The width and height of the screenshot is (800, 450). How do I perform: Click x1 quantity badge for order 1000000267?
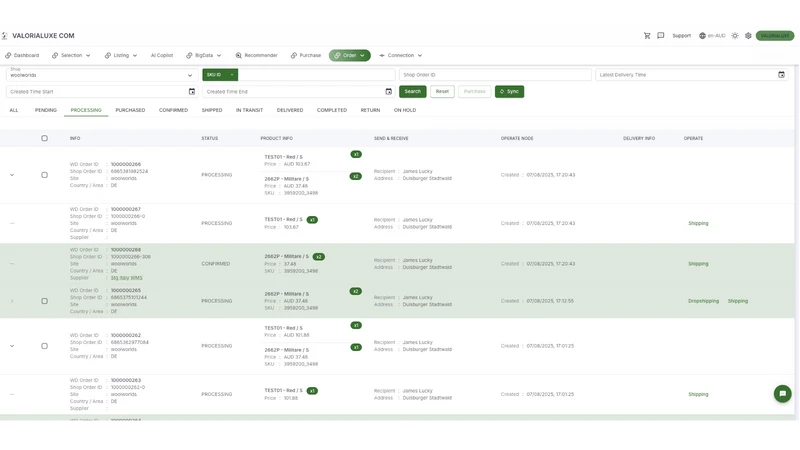(312, 220)
